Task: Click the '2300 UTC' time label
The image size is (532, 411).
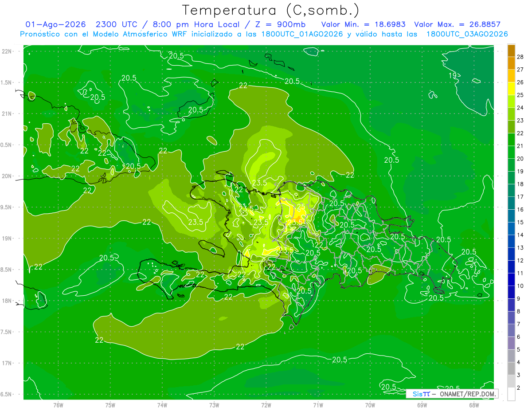Action: pos(116,24)
